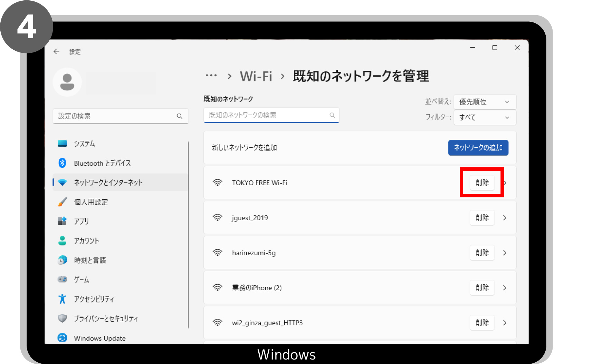Click the back arrow icon in Settings
Screen dimensions: 612x364
pos(56,52)
